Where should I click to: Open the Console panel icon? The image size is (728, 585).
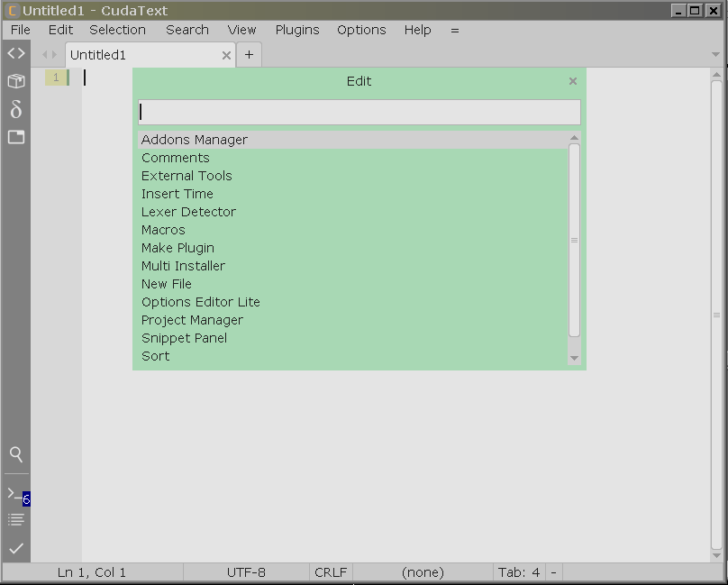[x=14, y=496]
